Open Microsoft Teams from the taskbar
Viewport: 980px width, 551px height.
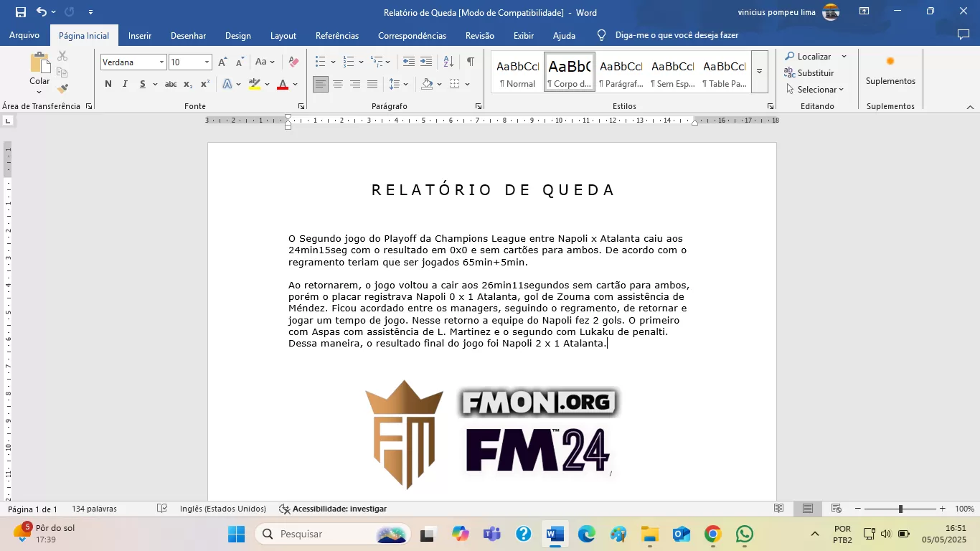492,534
